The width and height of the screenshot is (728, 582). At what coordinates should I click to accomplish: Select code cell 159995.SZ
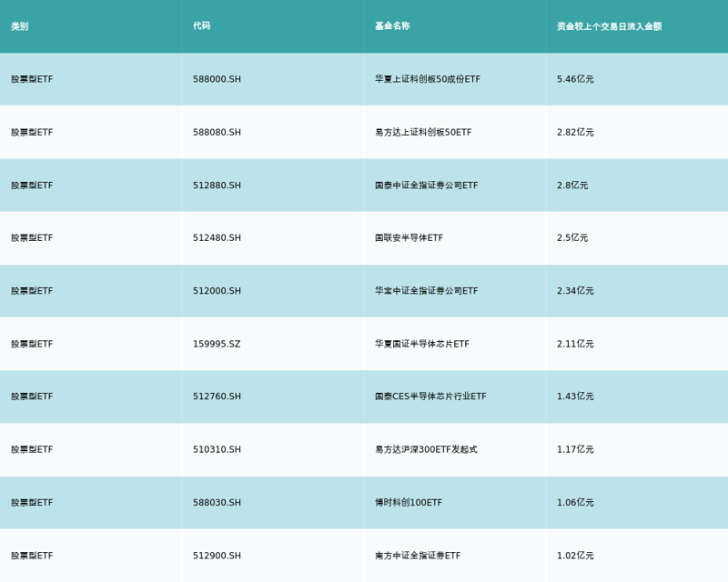click(x=217, y=344)
